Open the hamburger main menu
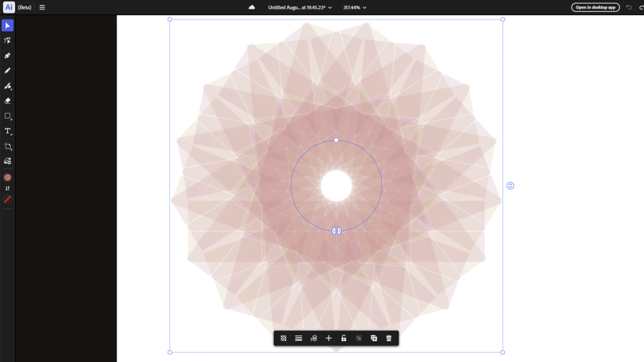 point(42,8)
